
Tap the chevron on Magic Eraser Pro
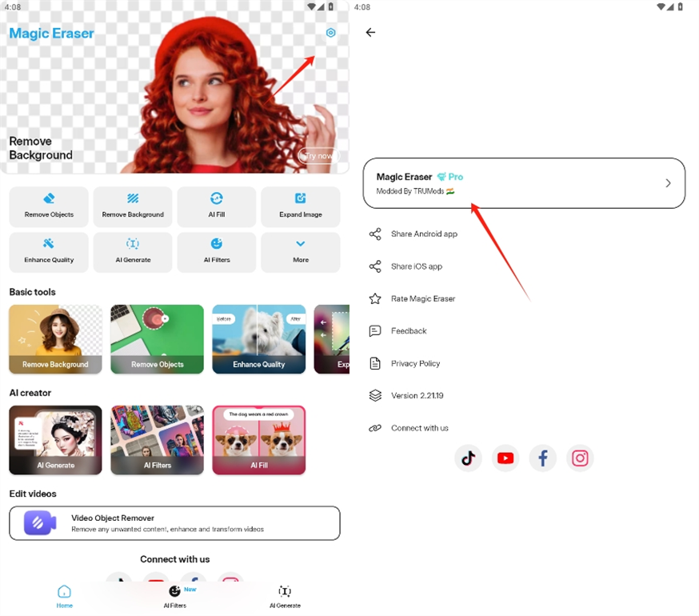click(668, 183)
